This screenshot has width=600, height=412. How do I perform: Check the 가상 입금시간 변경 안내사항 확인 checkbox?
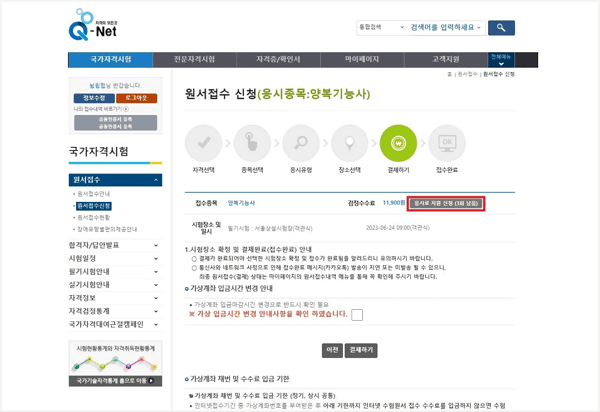(x=357, y=315)
